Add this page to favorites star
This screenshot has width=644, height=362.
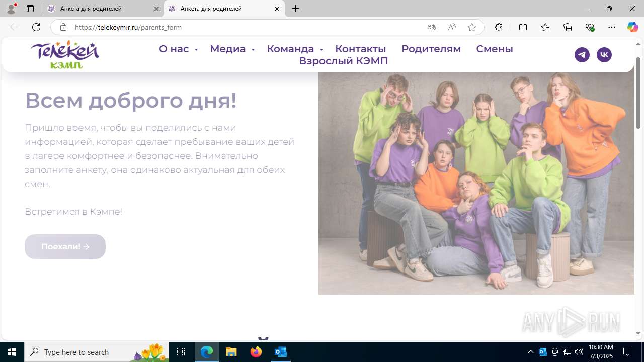point(472,27)
